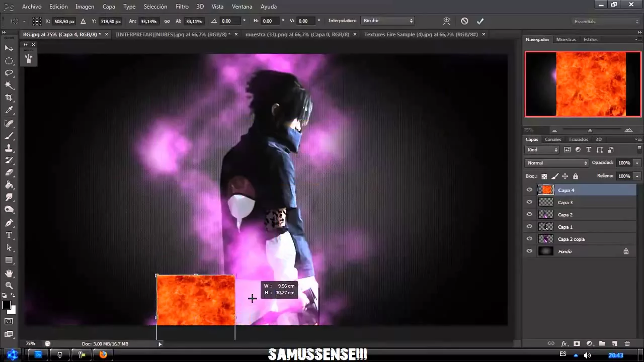Switch to warp mode
Viewport: 644px width, 362px height.
click(446, 21)
